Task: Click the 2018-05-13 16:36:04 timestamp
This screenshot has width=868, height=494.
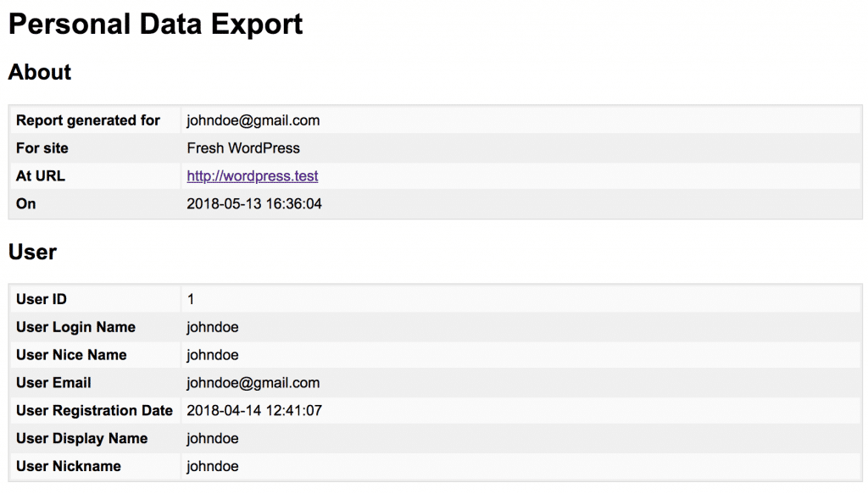Action: pos(254,203)
